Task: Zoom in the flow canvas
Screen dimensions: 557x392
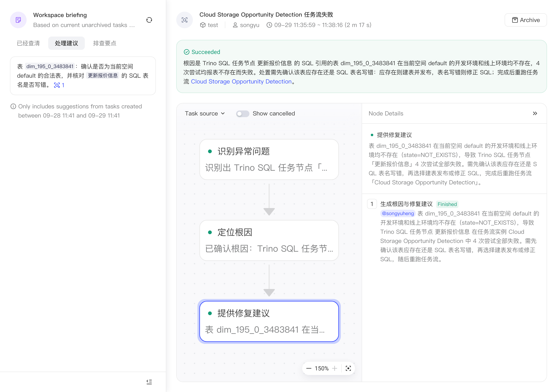Action: click(x=335, y=368)
